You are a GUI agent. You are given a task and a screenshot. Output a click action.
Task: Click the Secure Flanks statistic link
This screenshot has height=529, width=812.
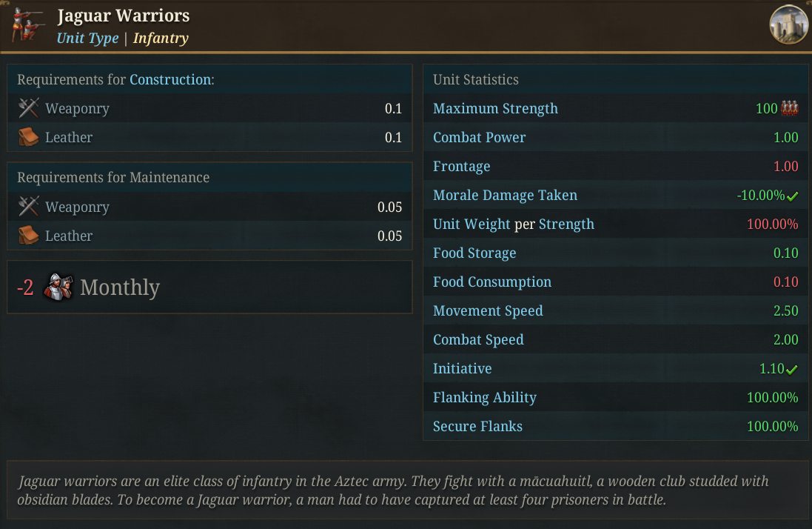click(477, 427)
